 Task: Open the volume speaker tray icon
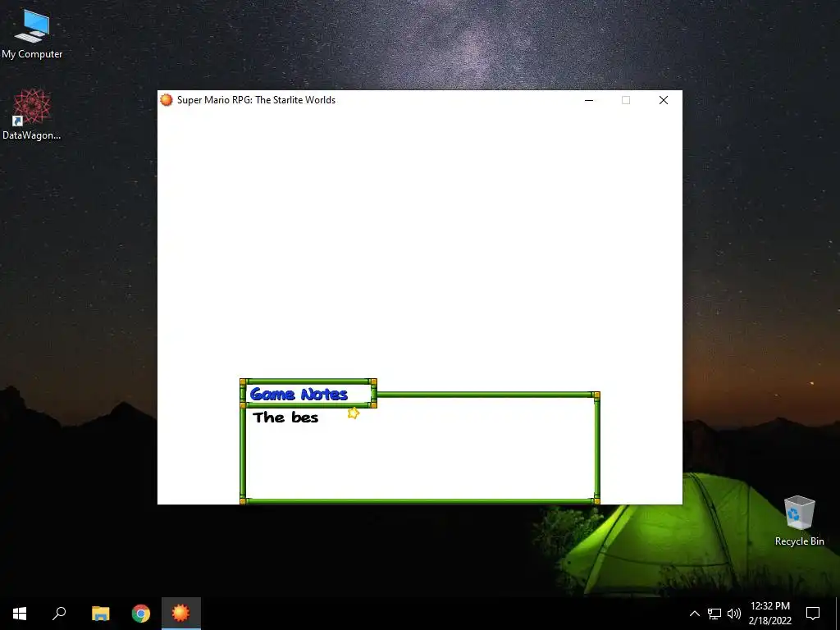[734, 614]
